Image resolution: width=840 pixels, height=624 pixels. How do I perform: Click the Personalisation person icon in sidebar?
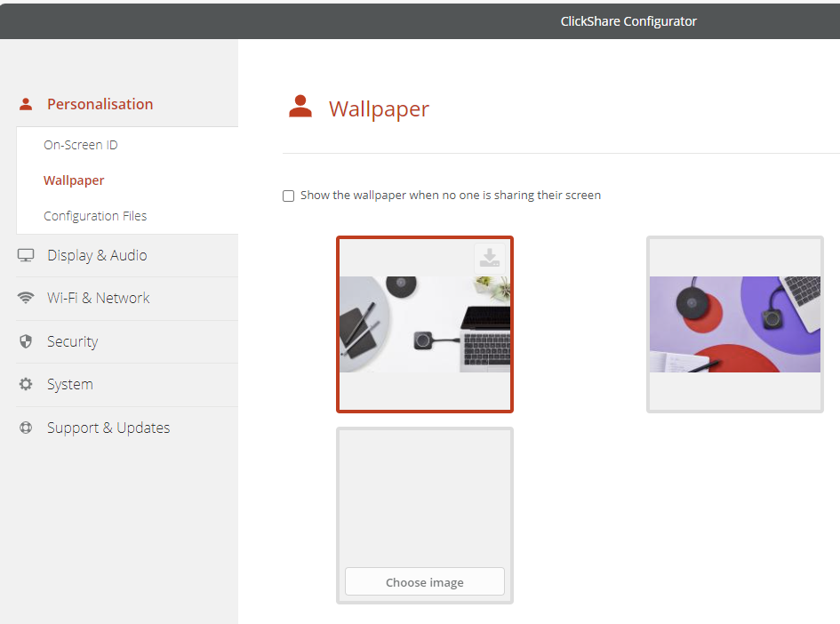point(26,104)
